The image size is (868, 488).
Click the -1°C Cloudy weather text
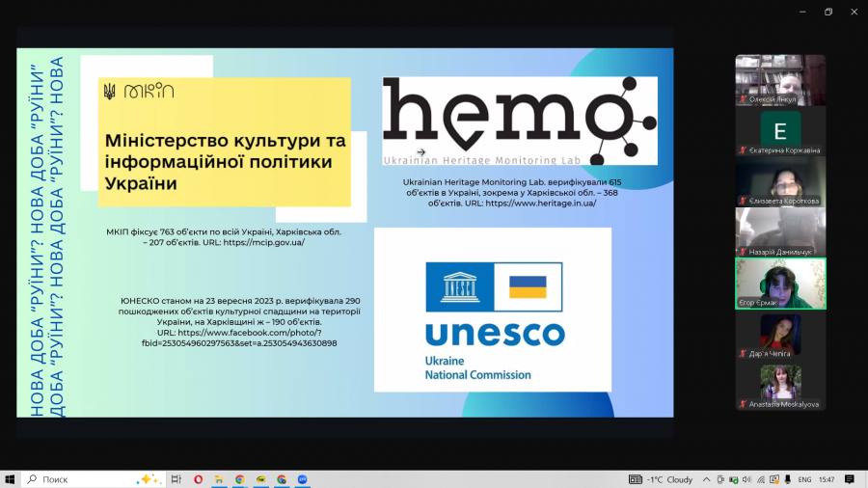(670, 479)
